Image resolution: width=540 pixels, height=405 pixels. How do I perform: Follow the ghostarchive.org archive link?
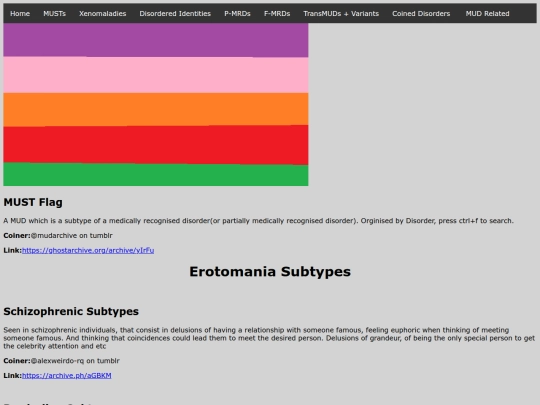coord(88,250)
